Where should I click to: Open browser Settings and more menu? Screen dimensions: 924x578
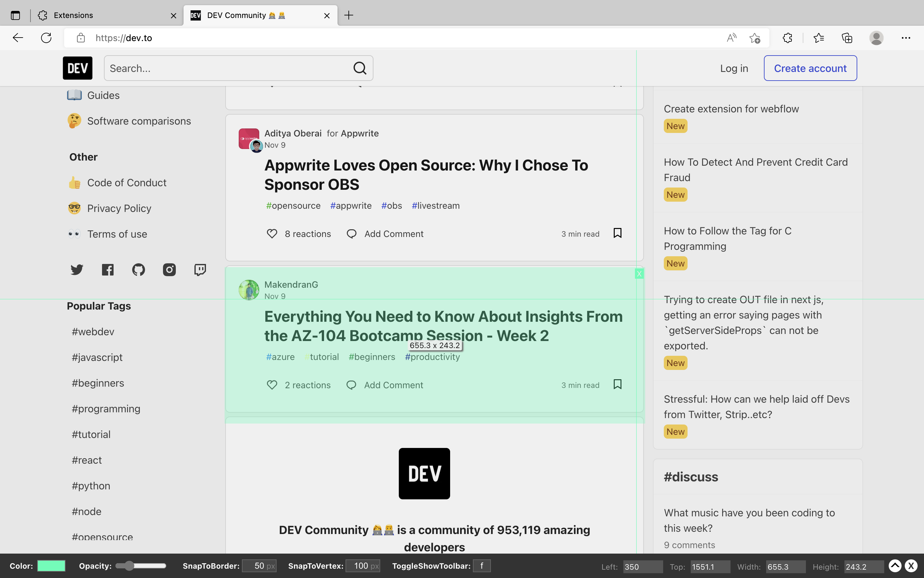pos(906,38)
